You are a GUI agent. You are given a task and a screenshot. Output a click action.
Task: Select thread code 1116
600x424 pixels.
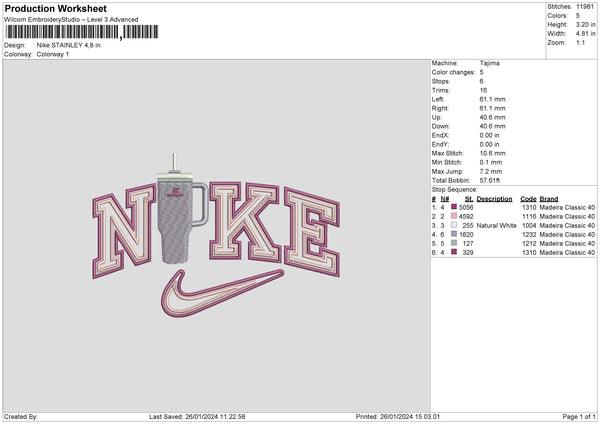(x=529, y=217)
